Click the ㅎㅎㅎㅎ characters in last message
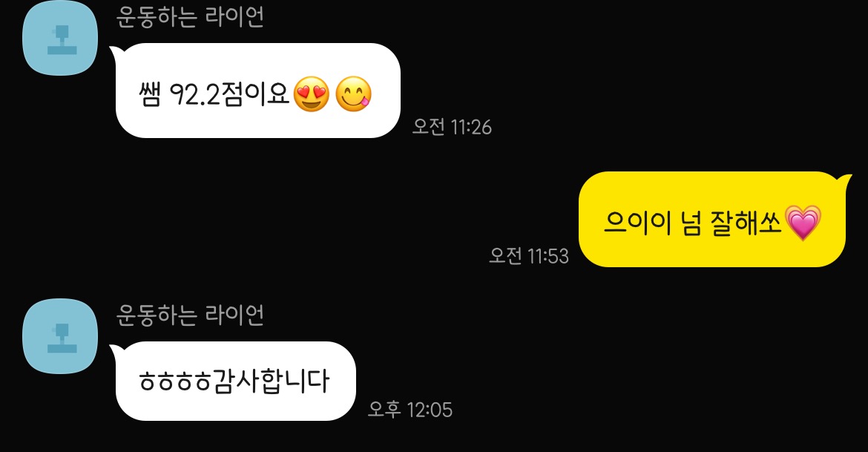 [175, 381]
